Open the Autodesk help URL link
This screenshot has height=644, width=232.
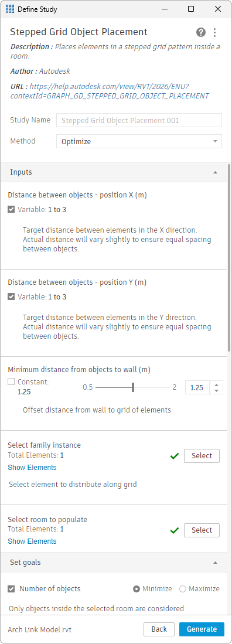(110, 91)
